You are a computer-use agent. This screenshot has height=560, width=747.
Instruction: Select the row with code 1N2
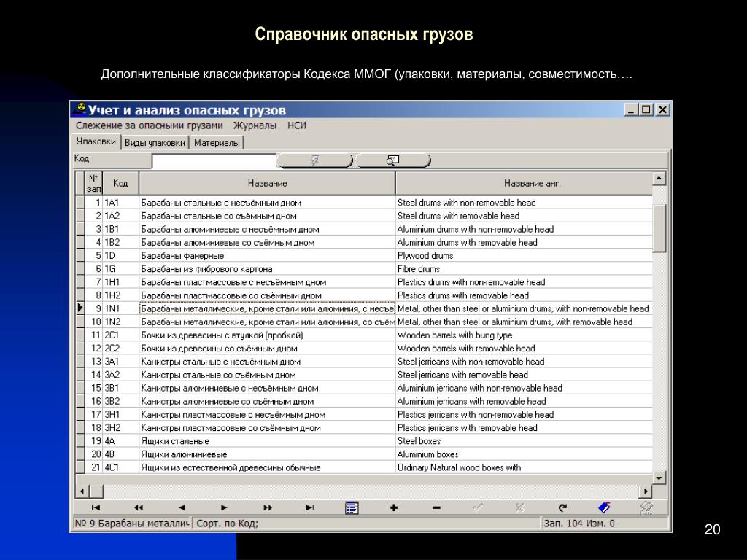point(364,322)
